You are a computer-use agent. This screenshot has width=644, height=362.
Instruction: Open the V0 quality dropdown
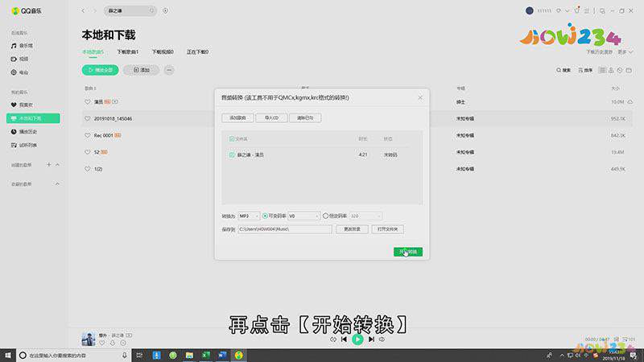point(304,216)
